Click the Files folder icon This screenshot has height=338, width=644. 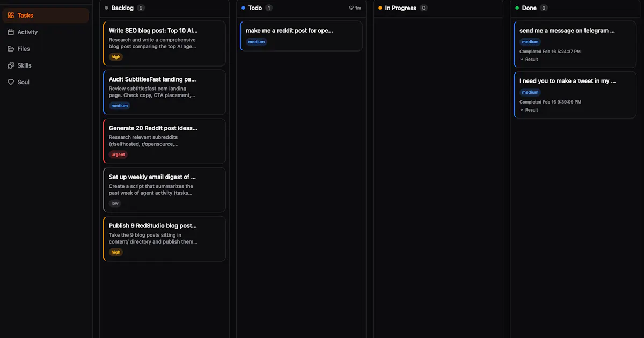(11, 49)
